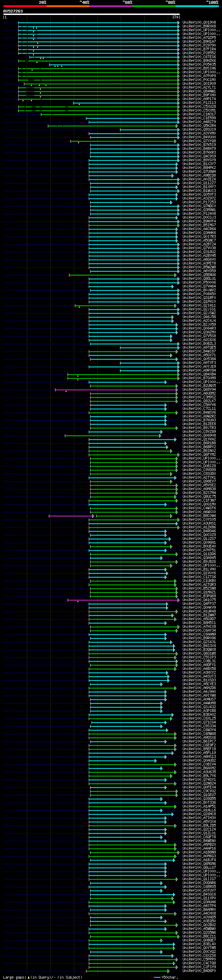Viewport: 222px width, 980px height.
Task: Click the UniRef100_A1ZKB6 hit label
Action: click(199, 527)
